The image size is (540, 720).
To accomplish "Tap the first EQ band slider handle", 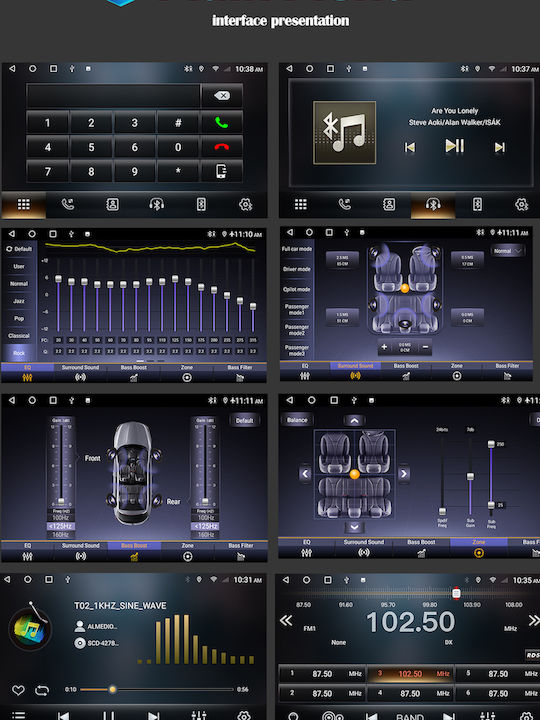I will pyautogui.click(x=58, y=279).
